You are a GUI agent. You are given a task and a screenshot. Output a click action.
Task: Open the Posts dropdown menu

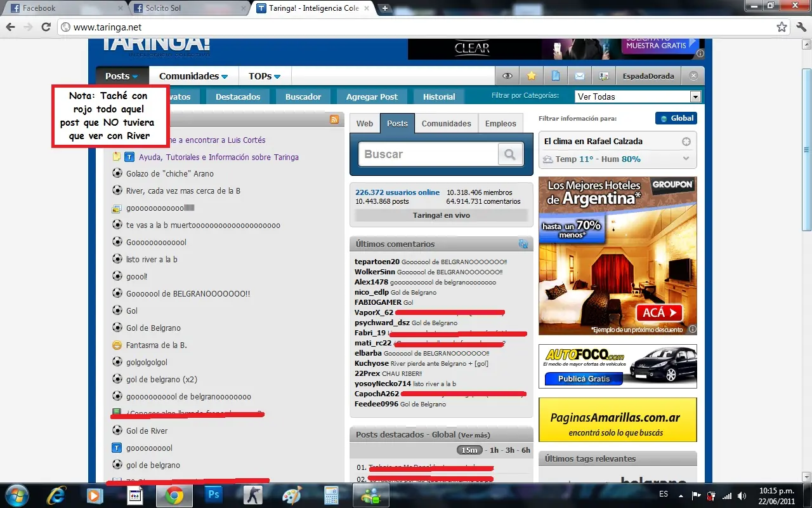tap(122, 76)
